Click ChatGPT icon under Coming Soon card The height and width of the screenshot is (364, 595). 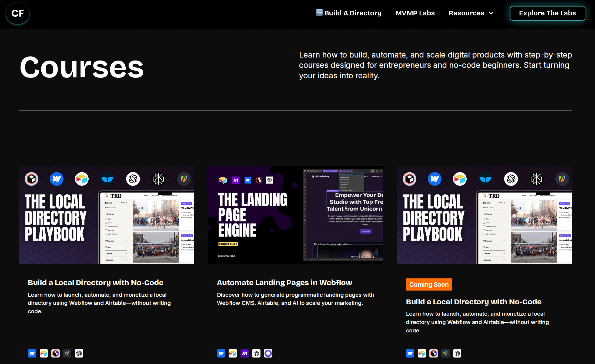(x=457, y=353)
